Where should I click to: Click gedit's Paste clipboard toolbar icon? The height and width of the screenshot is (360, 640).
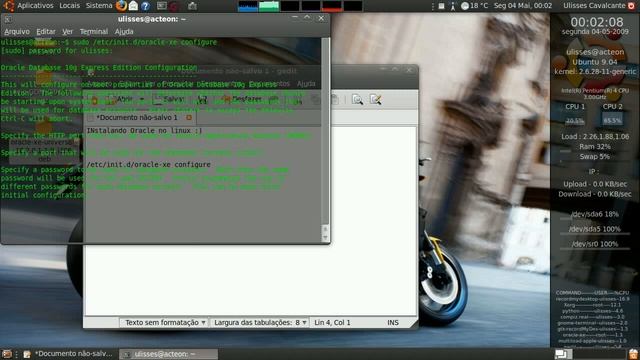coord(334,99)
